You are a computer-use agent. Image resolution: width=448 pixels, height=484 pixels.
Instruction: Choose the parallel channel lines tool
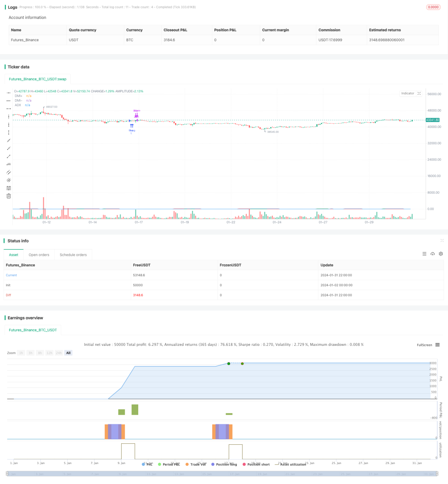point(9,172)
